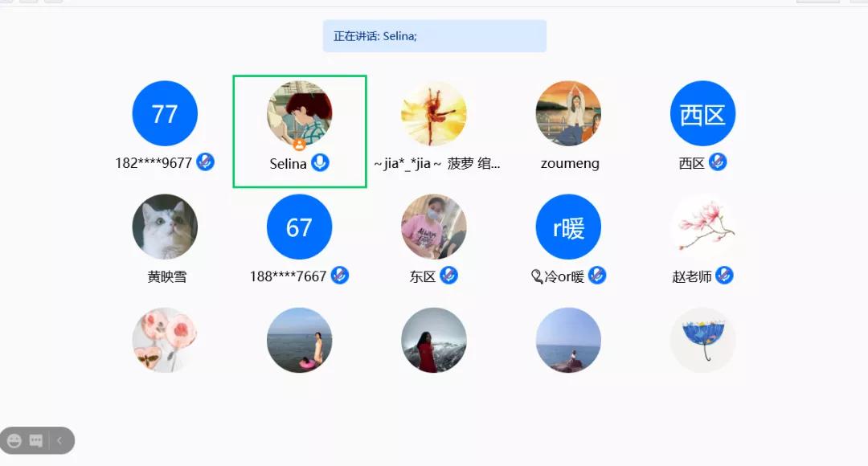Image resolution: width=868 pixels, height=466 pixels.
Task: Click the ~jia*_*jia~ 菠萝 participant name
Action: pos(436,164)
